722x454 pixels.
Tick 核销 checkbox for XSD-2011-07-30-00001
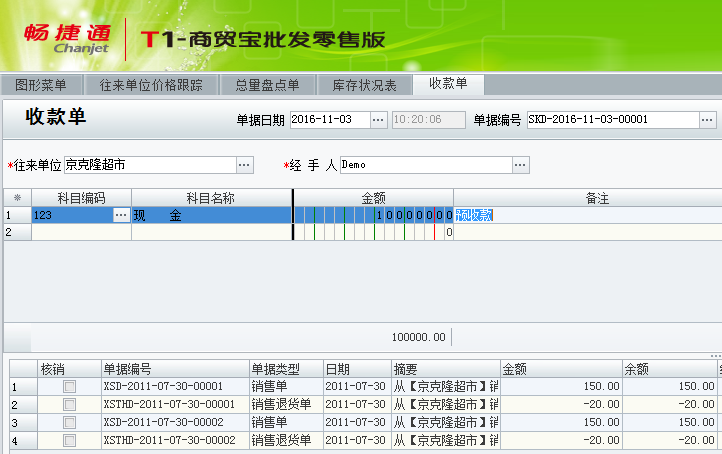point(70,386)
